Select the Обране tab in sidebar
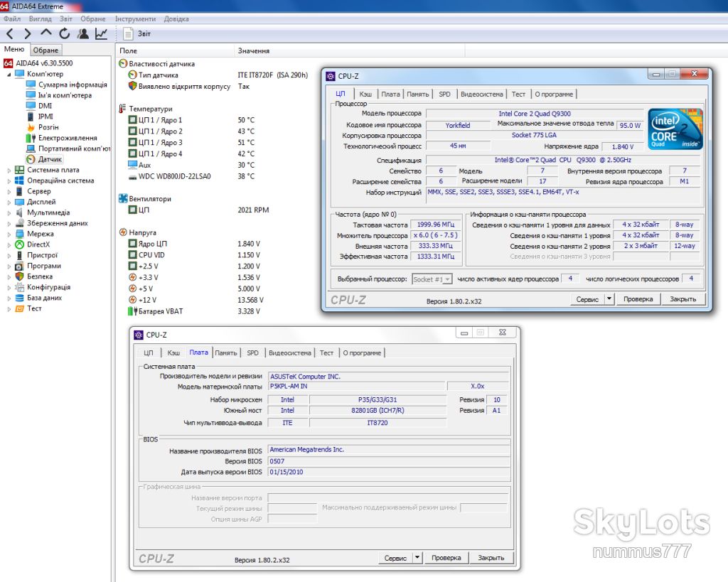728x582 pixels. click(x=45, y=50)
